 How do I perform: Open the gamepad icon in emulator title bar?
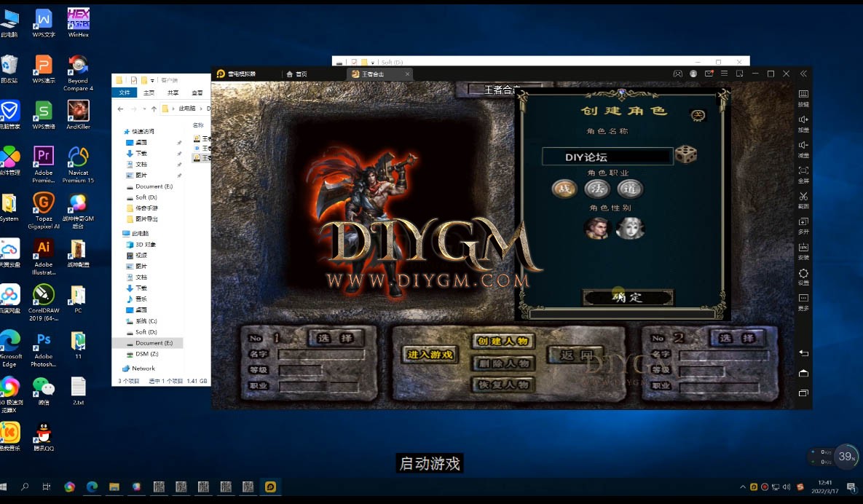(677, 74)
